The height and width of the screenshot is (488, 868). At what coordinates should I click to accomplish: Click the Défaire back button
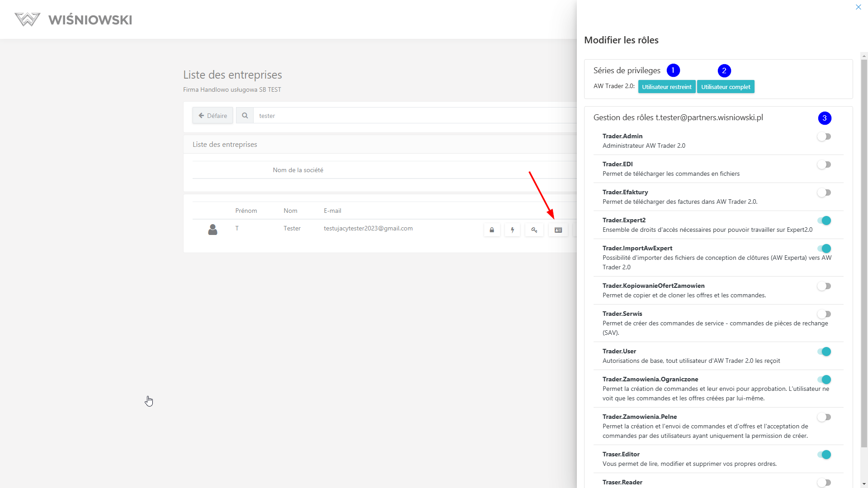212,116
